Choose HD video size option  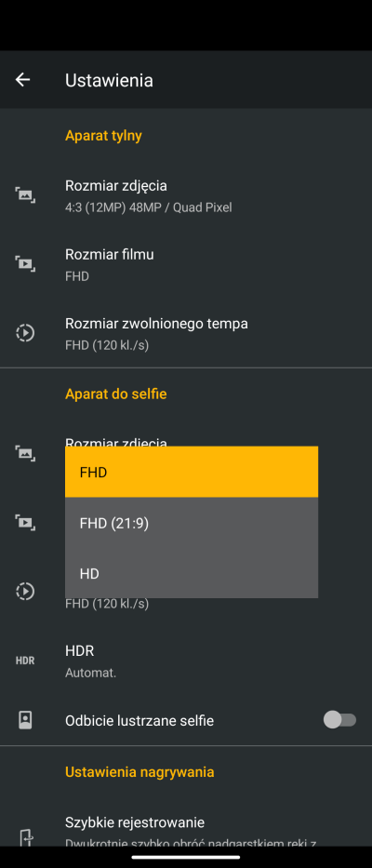click(x=192, y=573)
